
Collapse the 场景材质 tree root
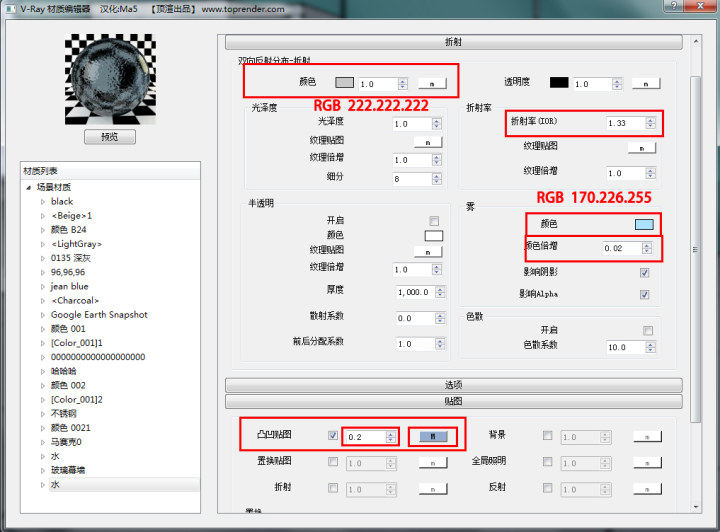coord(28,187)
